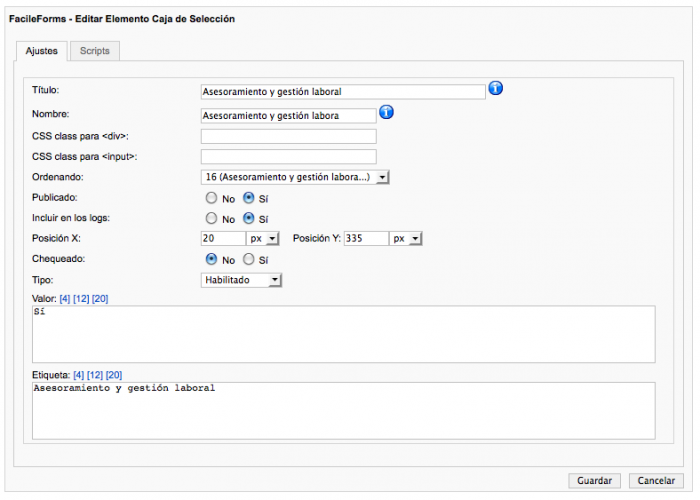Open the Posición Y unit dropdown
Screen dimensions: 700x500
(x=405, y=238)
